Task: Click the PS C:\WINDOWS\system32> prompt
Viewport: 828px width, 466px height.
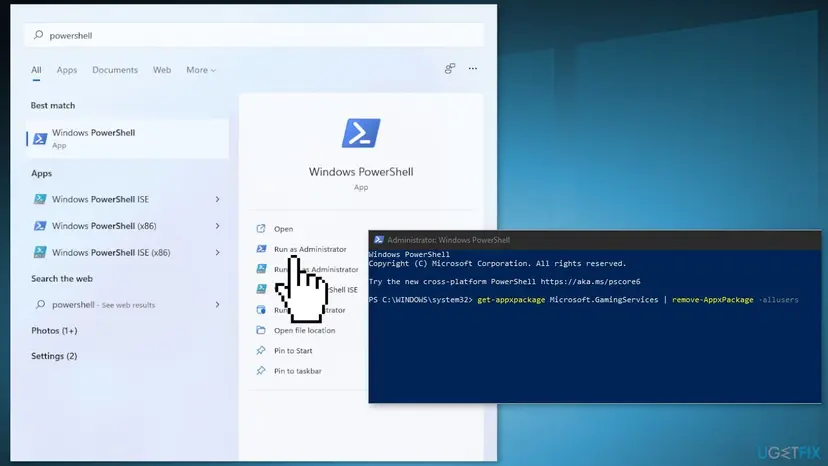Action: [420, 300]
